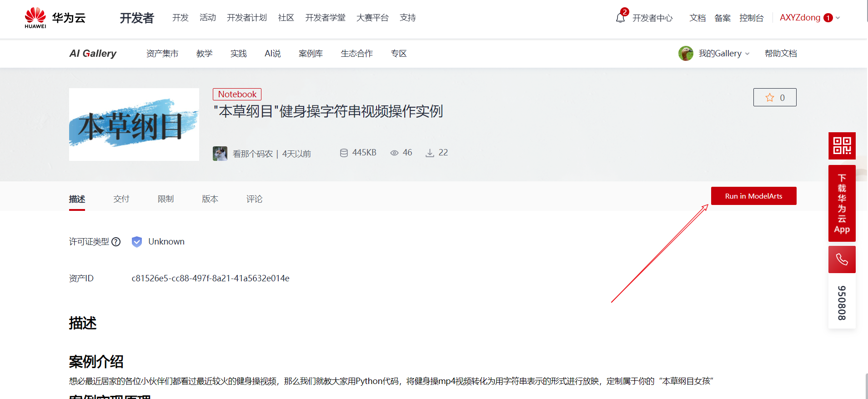Screen dimensions: 868x399
Task: Click the 下载华为云App button
Action: (842, 203)
